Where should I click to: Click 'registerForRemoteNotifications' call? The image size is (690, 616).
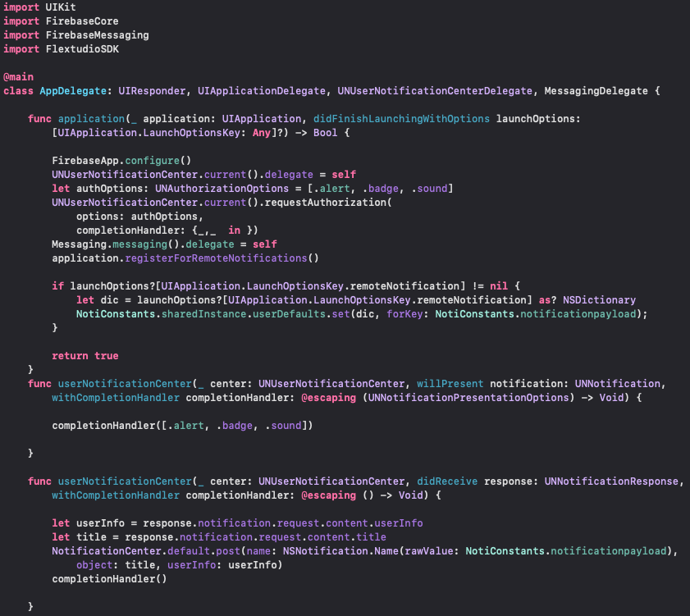[x=216, y=258]
